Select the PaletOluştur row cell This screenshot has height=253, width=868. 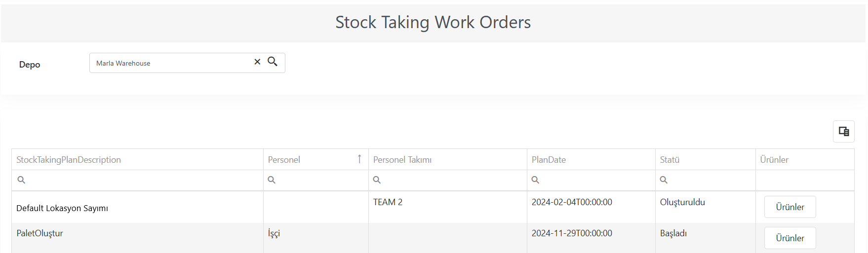tap(39, 233)
